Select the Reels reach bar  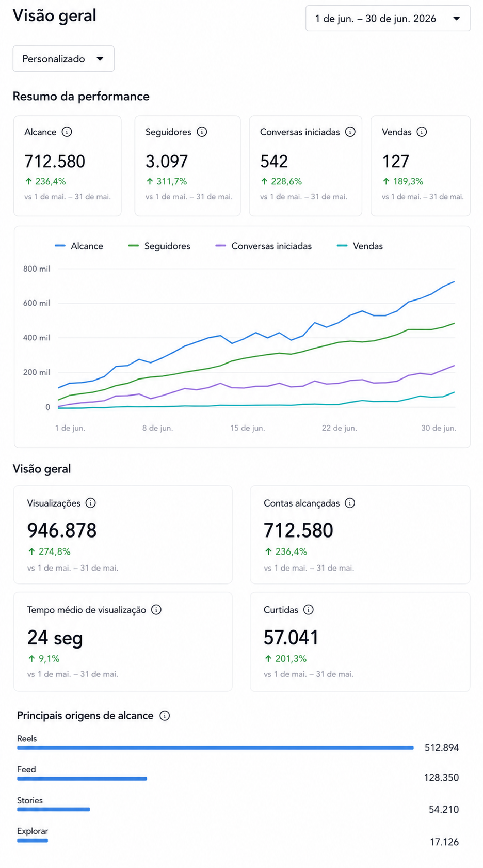215,748
